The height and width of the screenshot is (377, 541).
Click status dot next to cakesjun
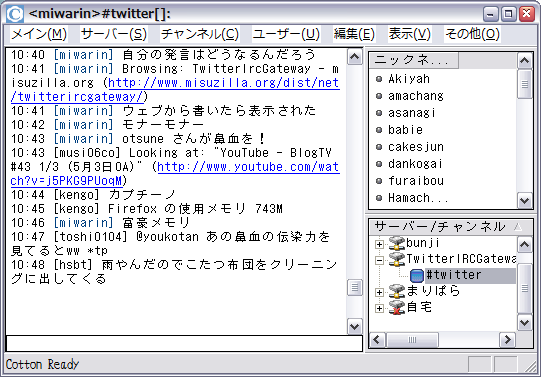(379, 147)
